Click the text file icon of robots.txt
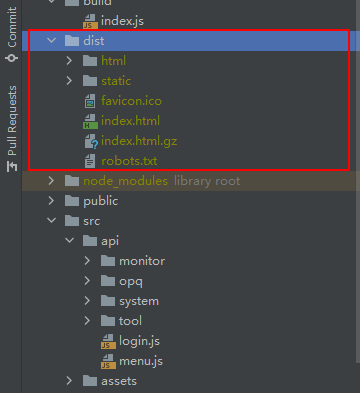The width and height of the screenshot is (360, 393). pyautogui.click(x=90, y=161)
